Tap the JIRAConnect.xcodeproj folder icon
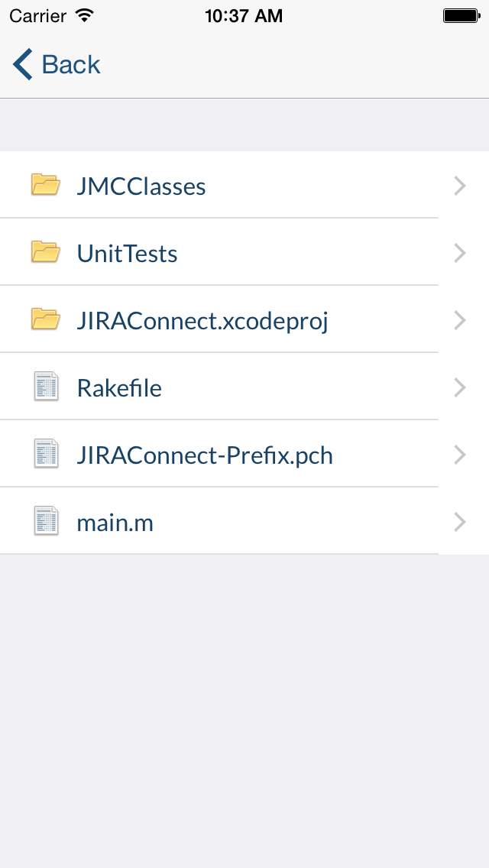Viewport: 489px width, 868px height. pyautogui.click(x=45, y=319)
